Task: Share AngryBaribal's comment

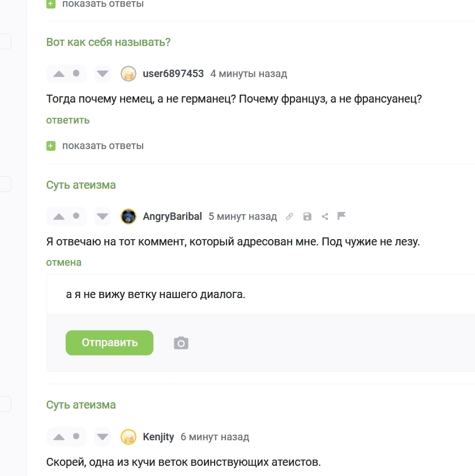Action: (324, 216)
